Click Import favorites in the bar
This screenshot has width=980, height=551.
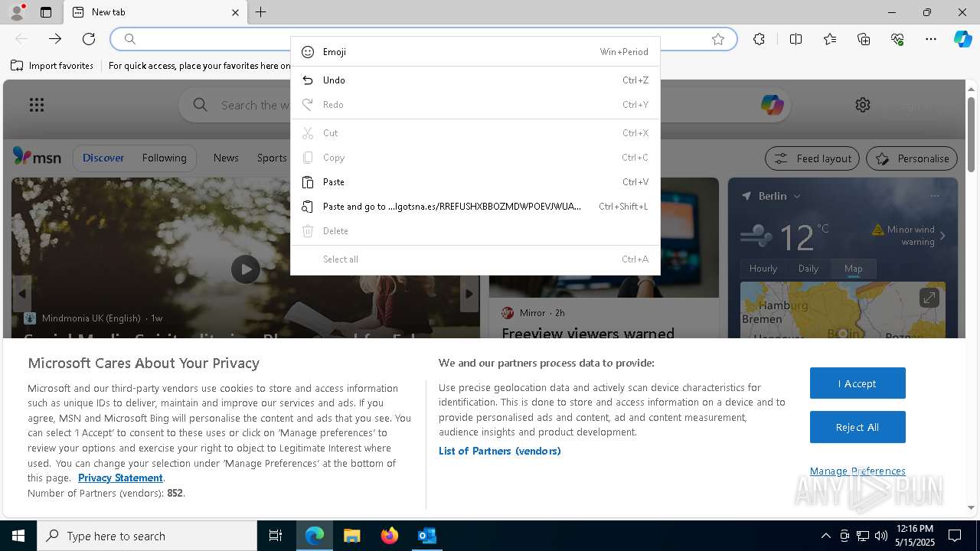[x=52, y=66]
